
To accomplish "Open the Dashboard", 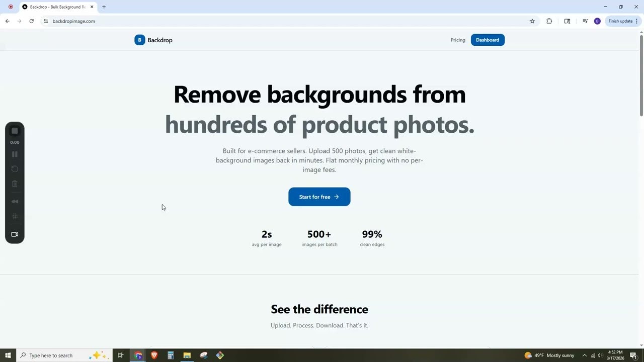I will [487, 40].
